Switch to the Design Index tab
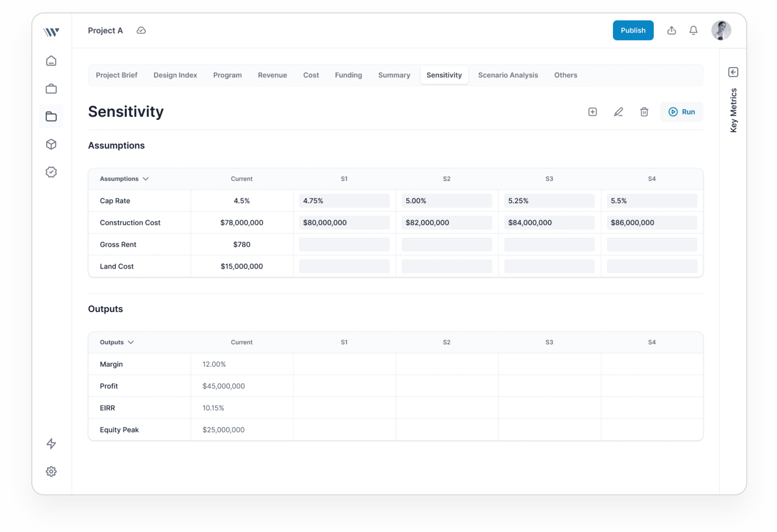Image resolution: width=777 pixels, height=532 pixels. point(175,75)
